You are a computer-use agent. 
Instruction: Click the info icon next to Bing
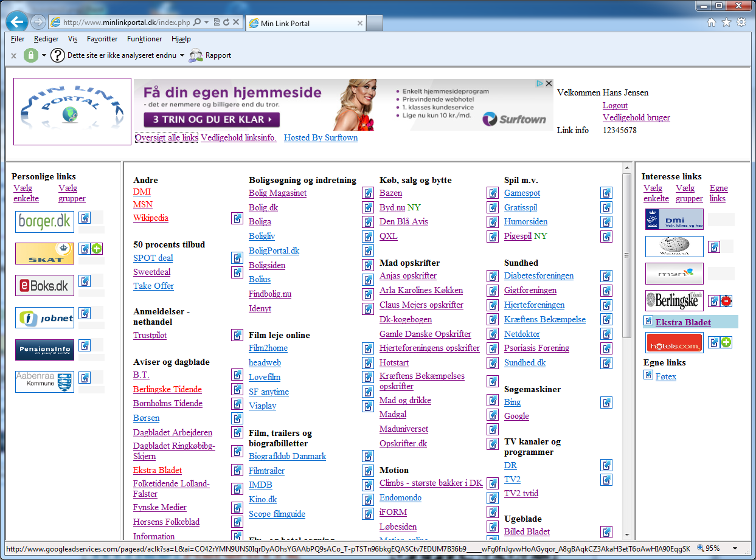coord(606,403)
